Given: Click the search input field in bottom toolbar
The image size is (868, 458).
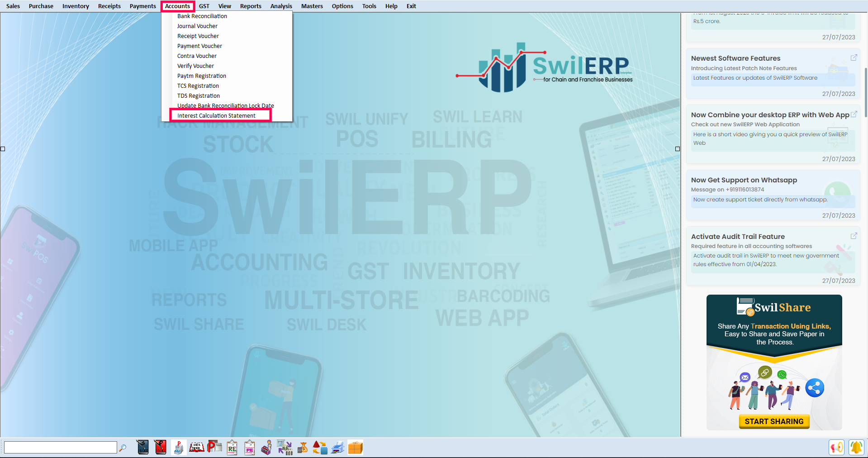Looking at the screenshot, I should [x=60, y=448].
